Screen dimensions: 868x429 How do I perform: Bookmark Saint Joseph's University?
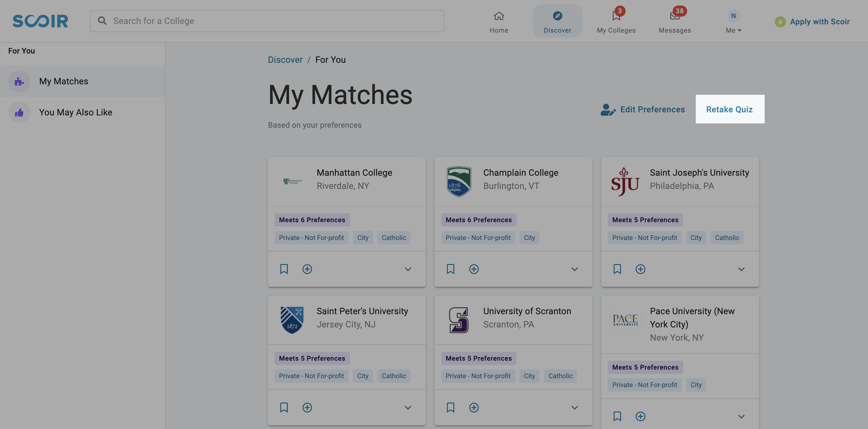pos(617,269)
